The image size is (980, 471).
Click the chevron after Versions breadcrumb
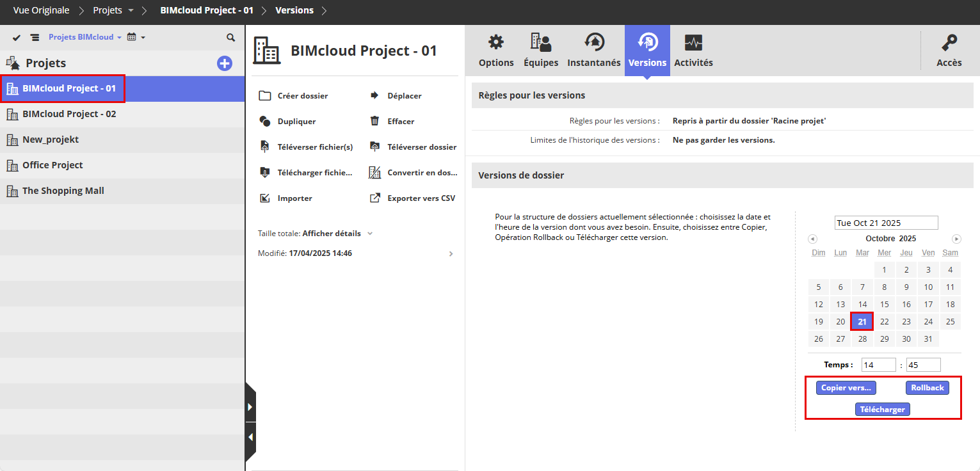[x=324, y=11]
